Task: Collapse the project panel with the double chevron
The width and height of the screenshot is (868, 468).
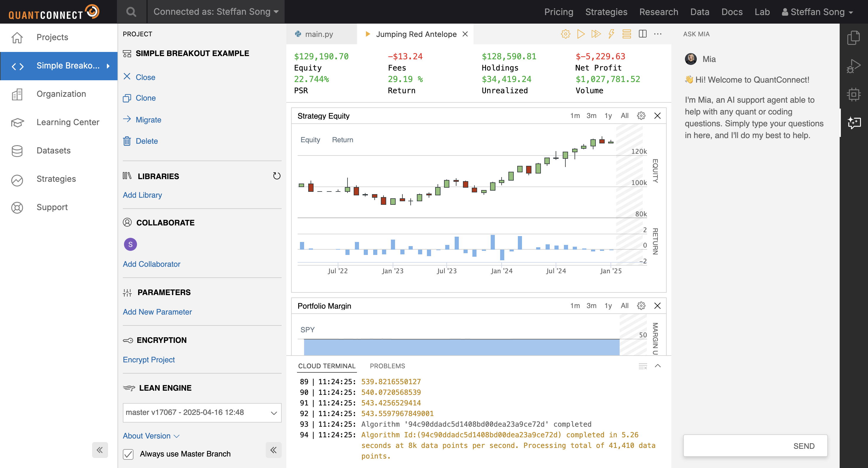Action: click(273, 450)
